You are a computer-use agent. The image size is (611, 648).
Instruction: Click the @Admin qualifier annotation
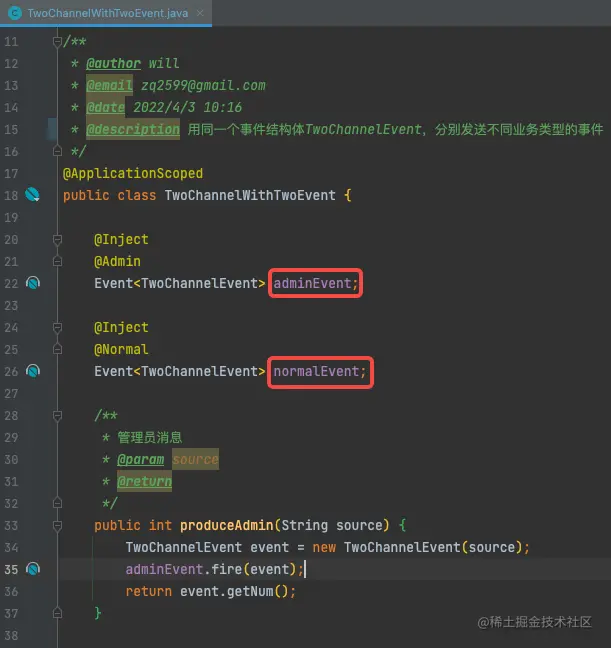pyautogui.click(x=117, y=261)
